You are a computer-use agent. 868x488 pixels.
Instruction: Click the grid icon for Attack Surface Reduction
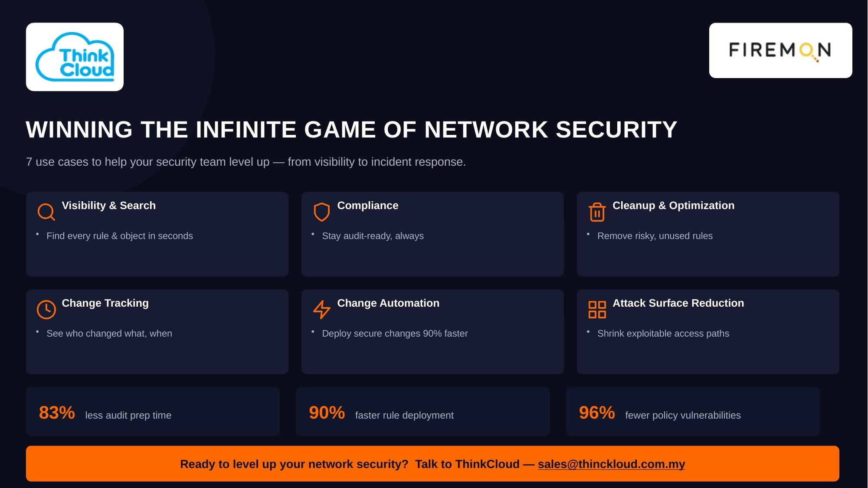point(597,309)
